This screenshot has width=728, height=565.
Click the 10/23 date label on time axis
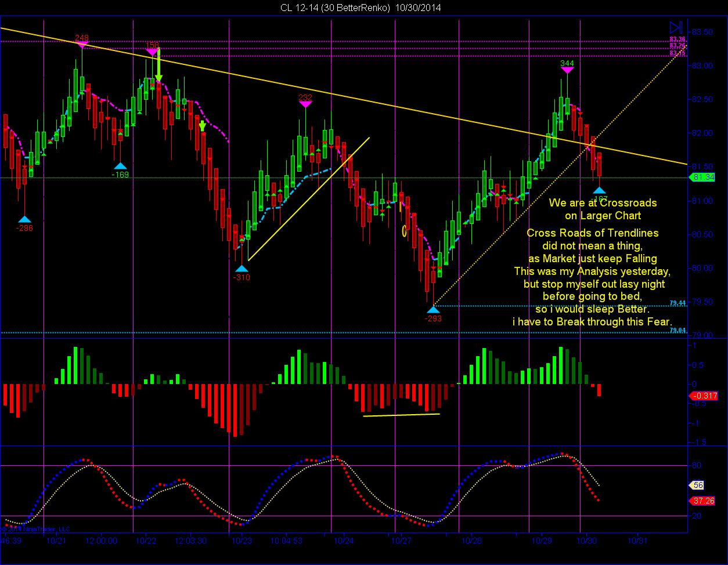[242, 540]
